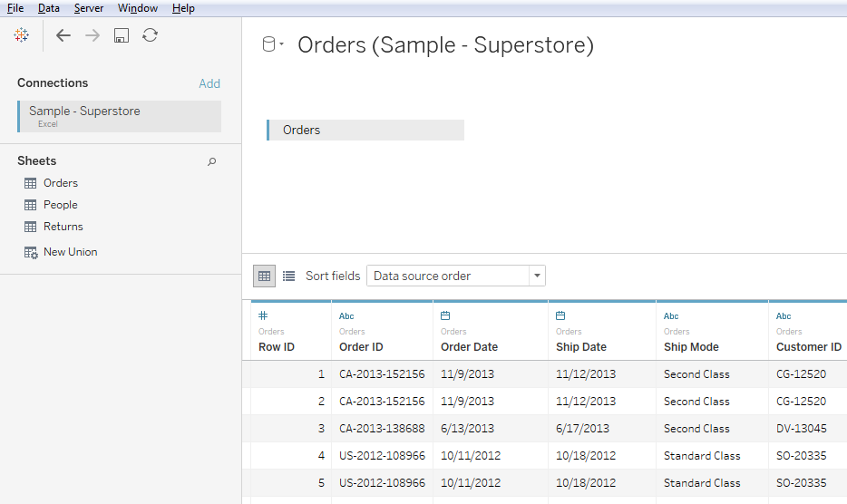Image resolution: width=847 pixels, height=504 pixels.
Task: Click Abc type icon on Order ID
Action: tap(346, 316)
